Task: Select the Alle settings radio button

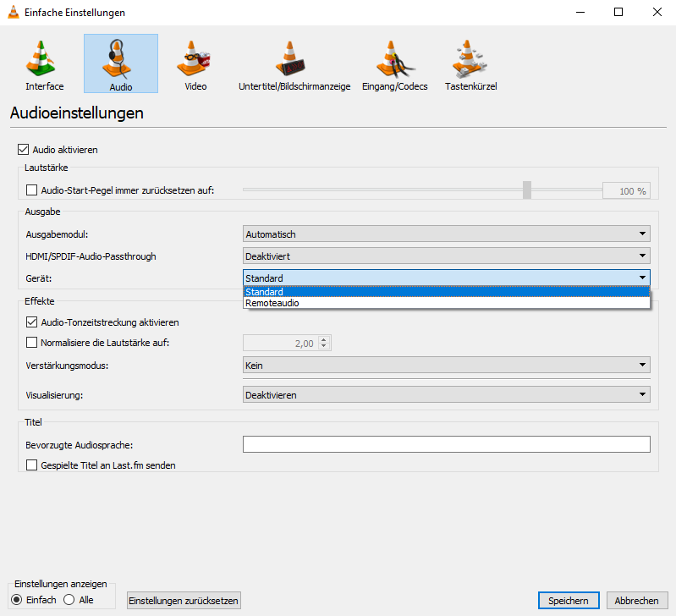Action: 69,600
